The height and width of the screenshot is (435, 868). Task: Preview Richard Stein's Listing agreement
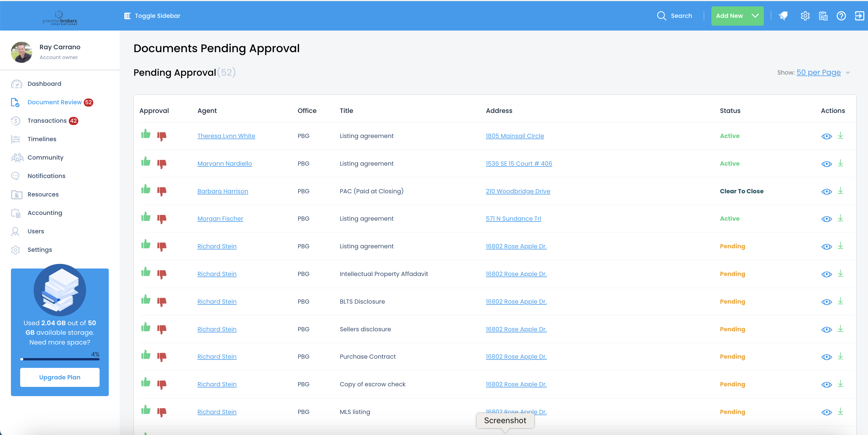[x=826, y=247]
